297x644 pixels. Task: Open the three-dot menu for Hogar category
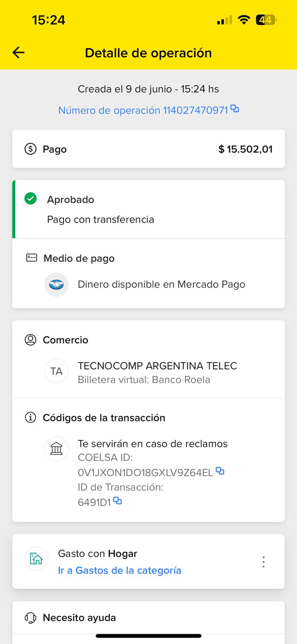click(x=264, y=561)
